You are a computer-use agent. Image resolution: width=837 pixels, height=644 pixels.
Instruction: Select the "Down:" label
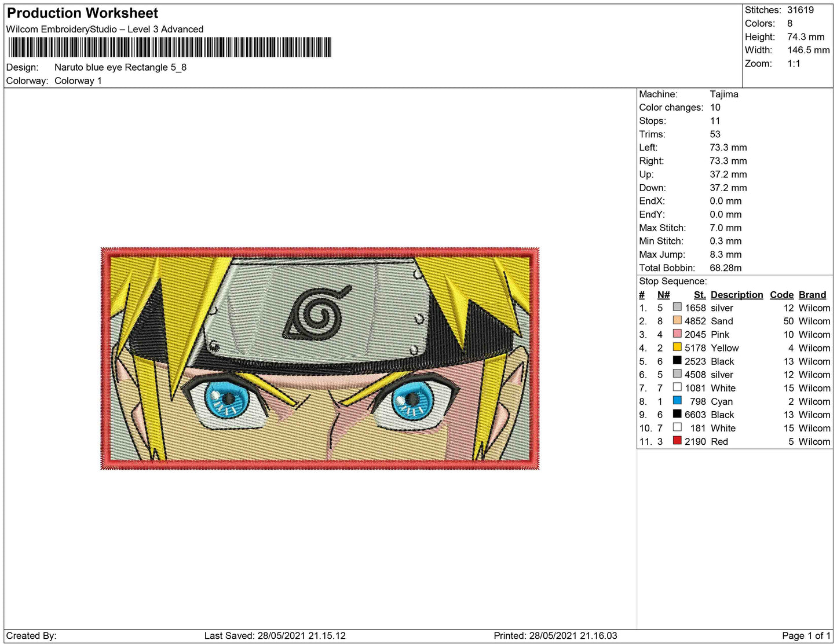tap(653, 187)
